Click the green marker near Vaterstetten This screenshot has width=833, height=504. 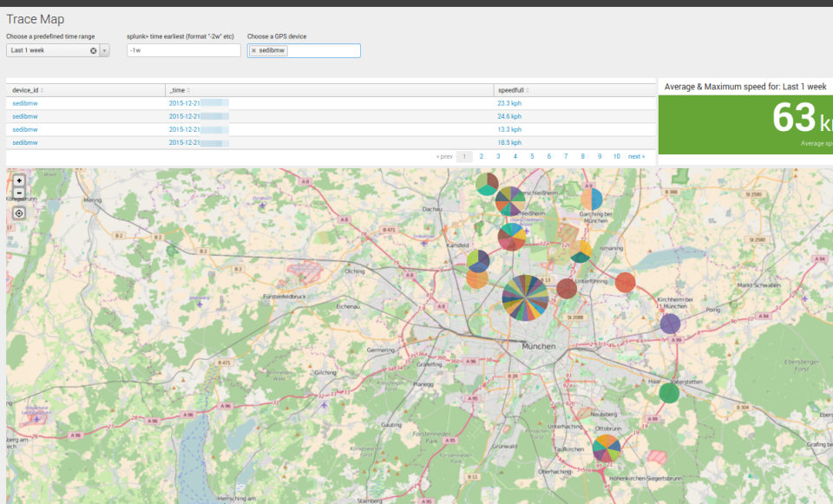[x=669, y=393]
